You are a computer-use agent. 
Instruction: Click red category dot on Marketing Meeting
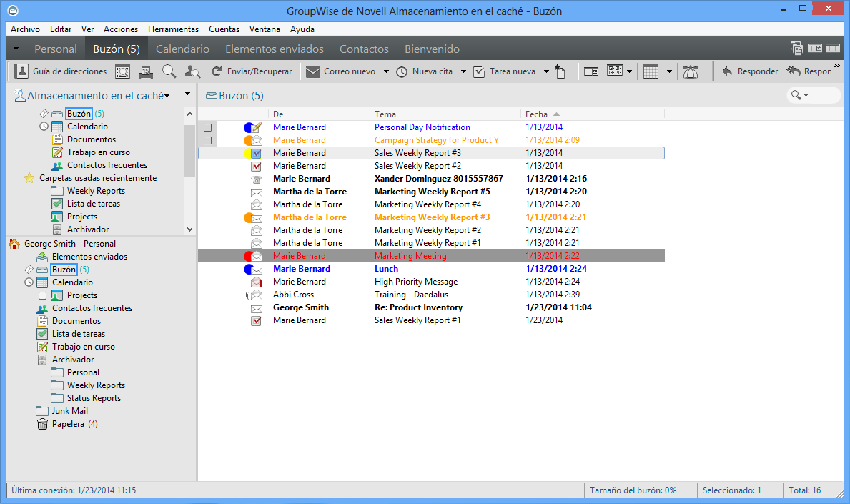[248, 257]
